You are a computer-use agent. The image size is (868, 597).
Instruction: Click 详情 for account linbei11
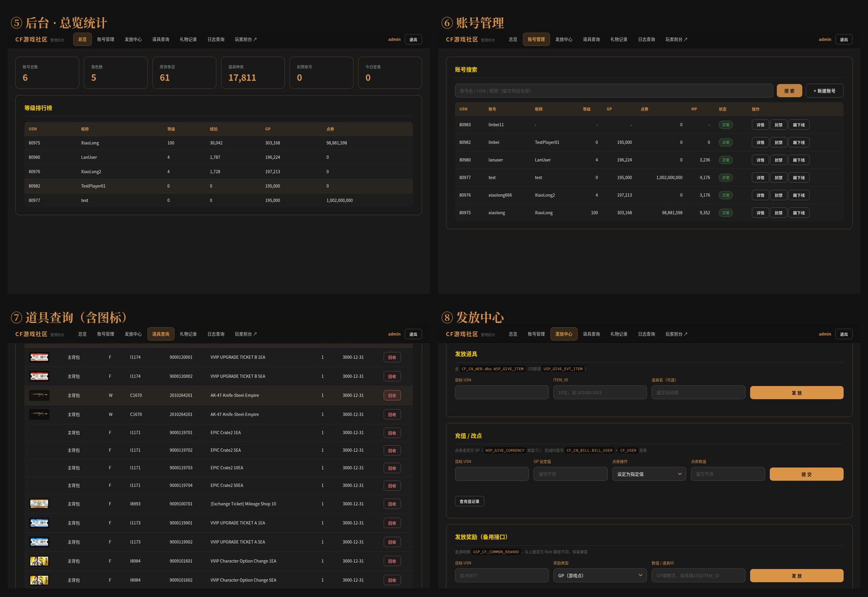click(760, 125)
